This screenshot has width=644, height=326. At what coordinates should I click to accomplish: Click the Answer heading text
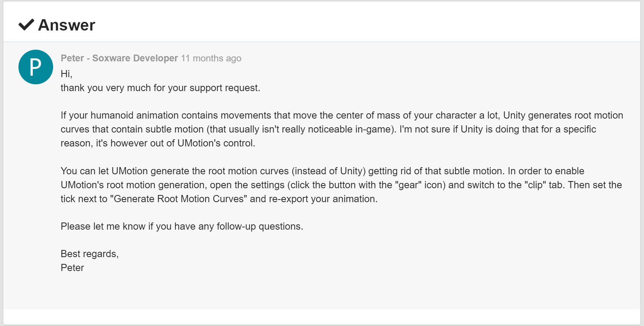[67, 25]
